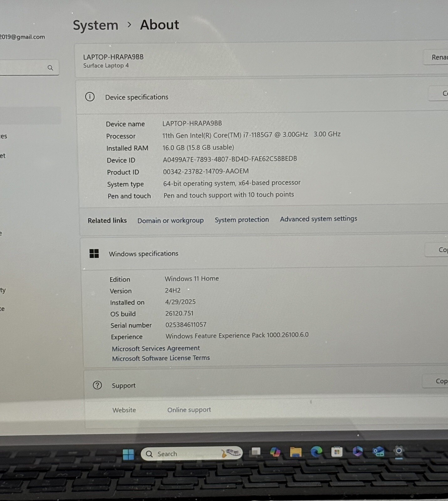Go back to System in the breadcrumb
The width and height of the screenshot is (448, 501).
coord(96,25)
